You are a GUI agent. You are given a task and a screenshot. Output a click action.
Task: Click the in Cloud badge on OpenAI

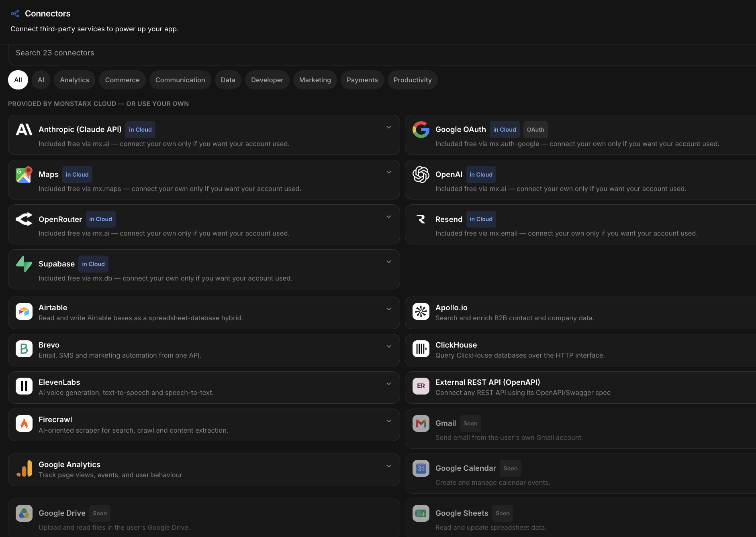tap(481, 175)
